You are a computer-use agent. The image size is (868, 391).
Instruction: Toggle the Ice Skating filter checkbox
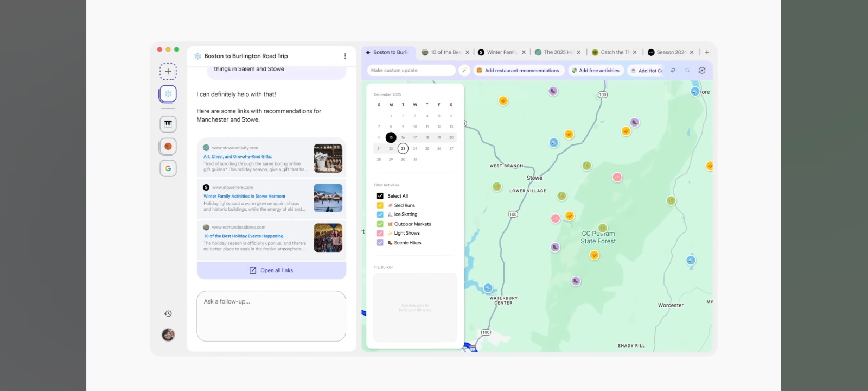380,215
